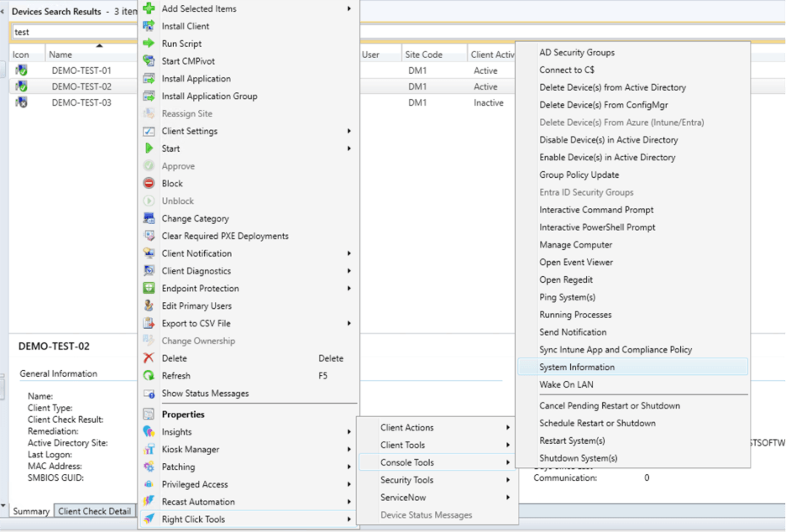
Task: Click the red Delete X icon
Action: pyautogui.click(x=149, y=358)
